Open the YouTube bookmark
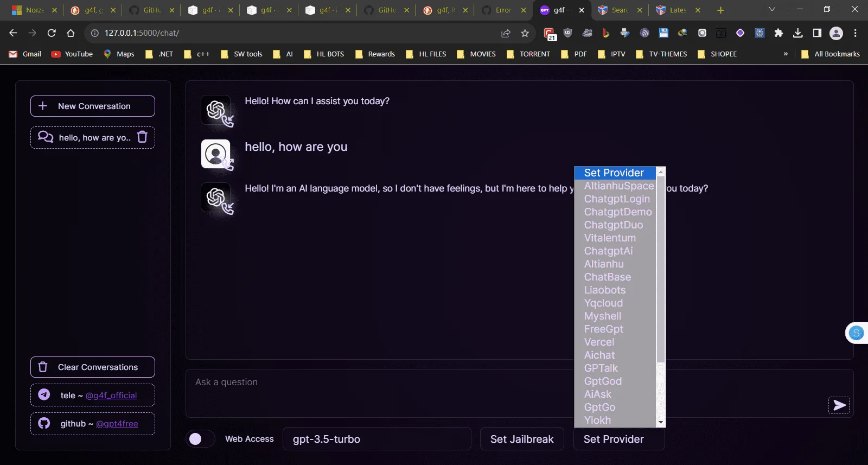The height and width of the screenshot is (465, 868). tap(72, 54)
